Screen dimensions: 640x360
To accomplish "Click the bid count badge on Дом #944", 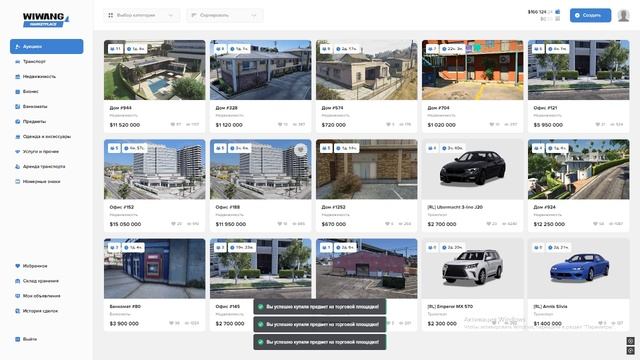I will click(x=115, y=49).
